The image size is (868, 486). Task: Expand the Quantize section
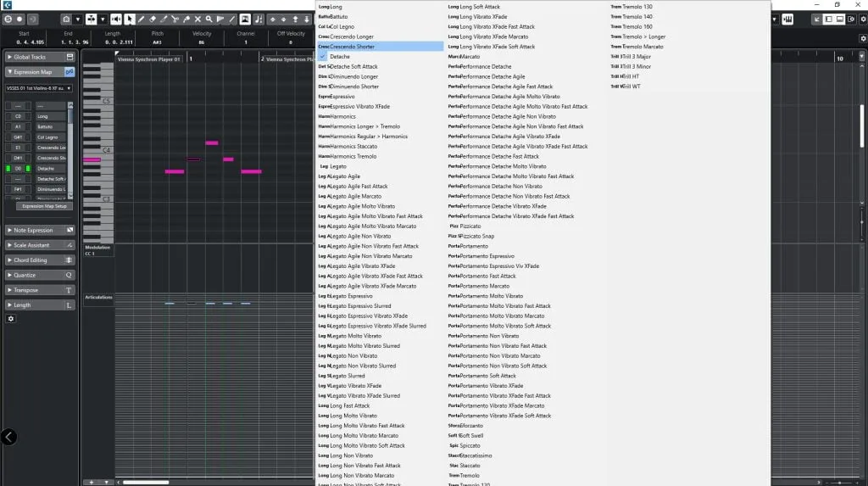pyautogui.click(x=9, y=274)
